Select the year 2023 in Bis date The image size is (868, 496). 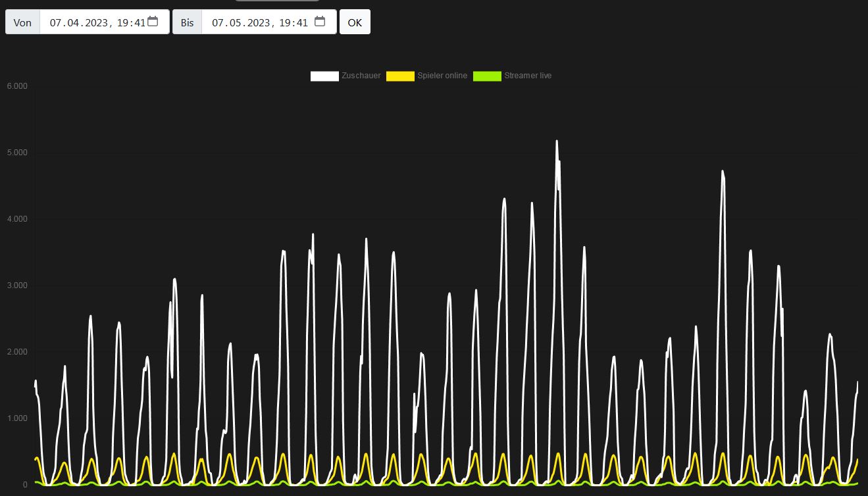point(257,22)
